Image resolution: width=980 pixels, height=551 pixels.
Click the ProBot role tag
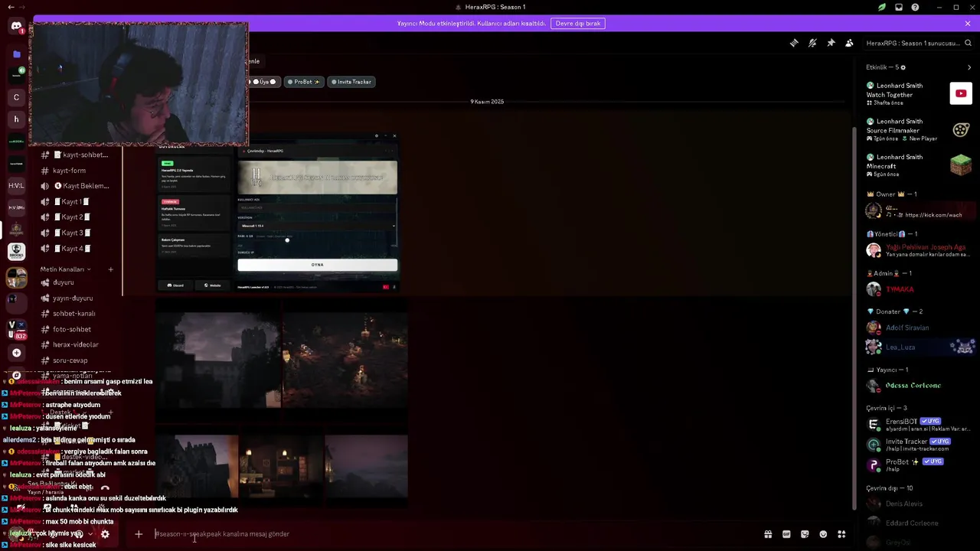pos(303,82)
